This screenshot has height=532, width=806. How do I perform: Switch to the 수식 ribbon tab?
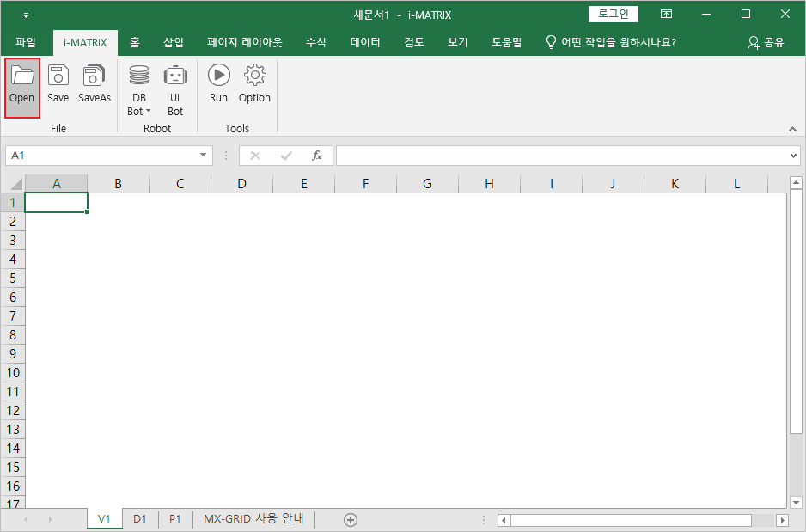[315, 42]
